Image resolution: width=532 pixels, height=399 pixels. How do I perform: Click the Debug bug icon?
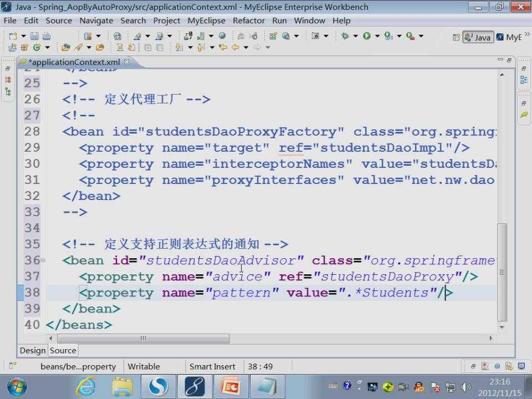tap(345, 35)
